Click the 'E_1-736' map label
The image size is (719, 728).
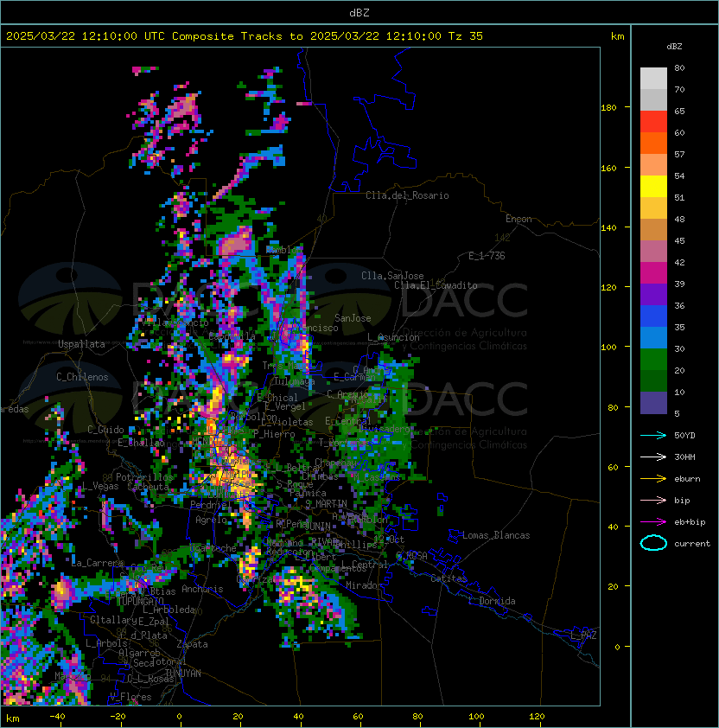[487, 256]
